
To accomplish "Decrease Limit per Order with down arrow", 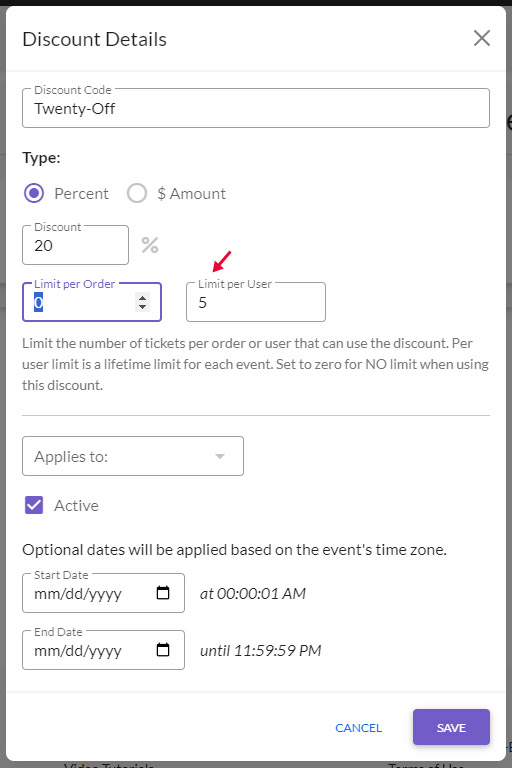I will coord(142,307).
